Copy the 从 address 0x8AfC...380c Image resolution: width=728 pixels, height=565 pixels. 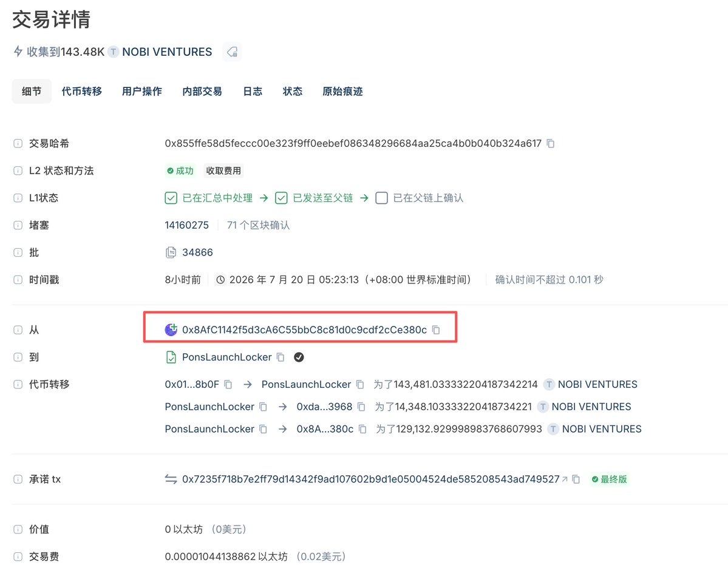click(436, 330)
